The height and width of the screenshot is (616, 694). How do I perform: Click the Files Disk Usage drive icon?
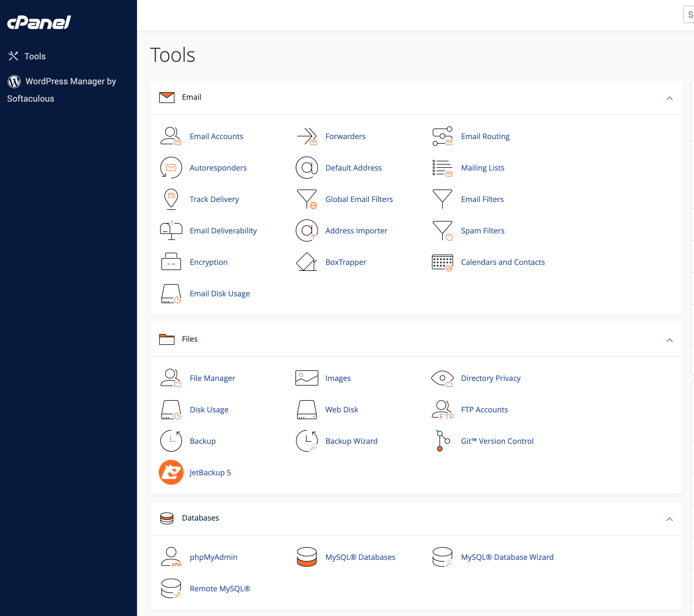[x=171, y=410]
